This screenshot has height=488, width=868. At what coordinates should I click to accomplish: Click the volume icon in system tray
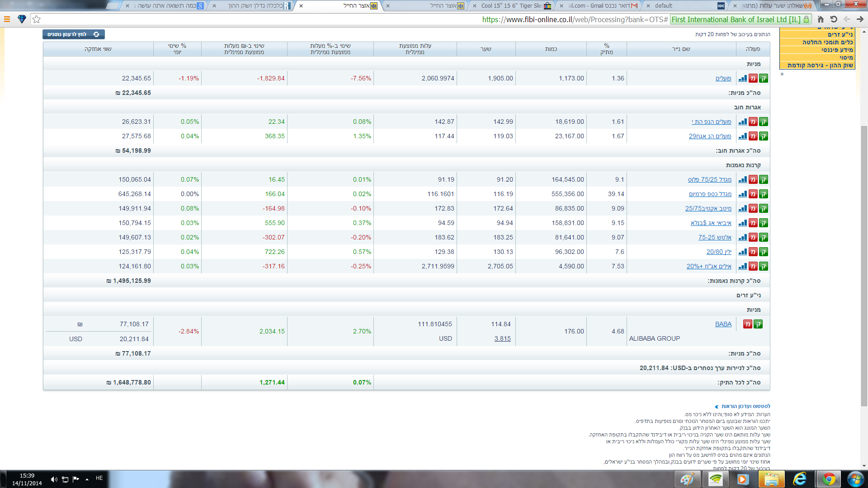pyautogui.click(x=54, y=479)
